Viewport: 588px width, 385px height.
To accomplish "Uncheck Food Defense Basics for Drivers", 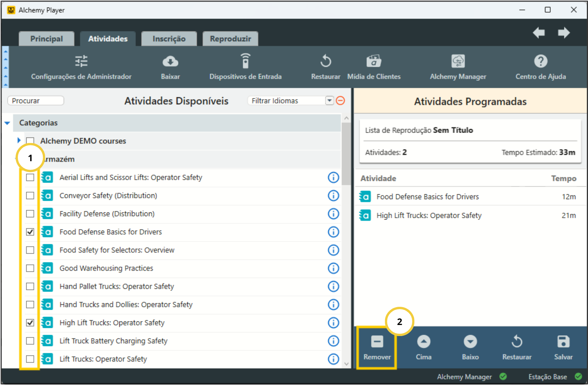I will [x=30, y=232].
